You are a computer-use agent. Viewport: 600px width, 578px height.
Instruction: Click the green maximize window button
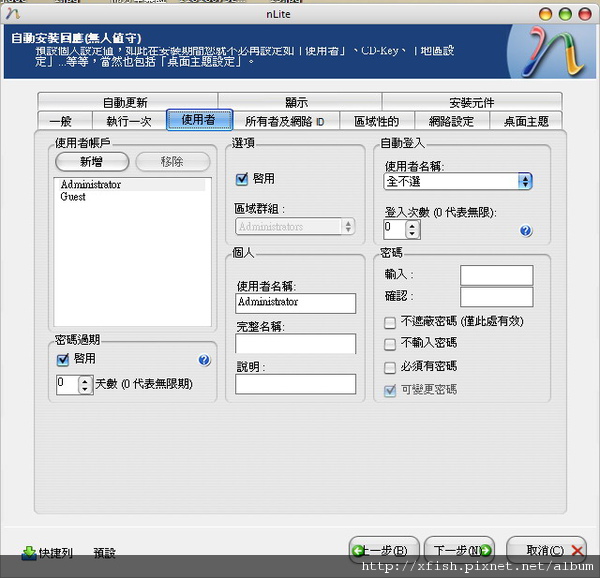pyautogui.click(x=565, y=14)
